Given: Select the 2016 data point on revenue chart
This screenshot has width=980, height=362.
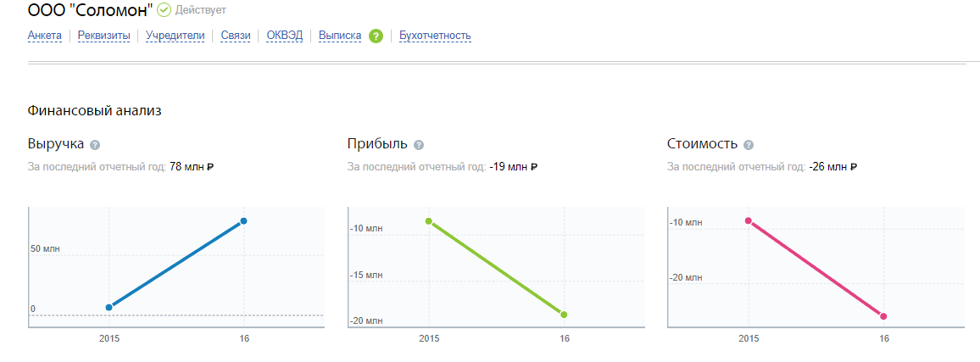Looking at the screenshot, I should [x=243, y=221].
